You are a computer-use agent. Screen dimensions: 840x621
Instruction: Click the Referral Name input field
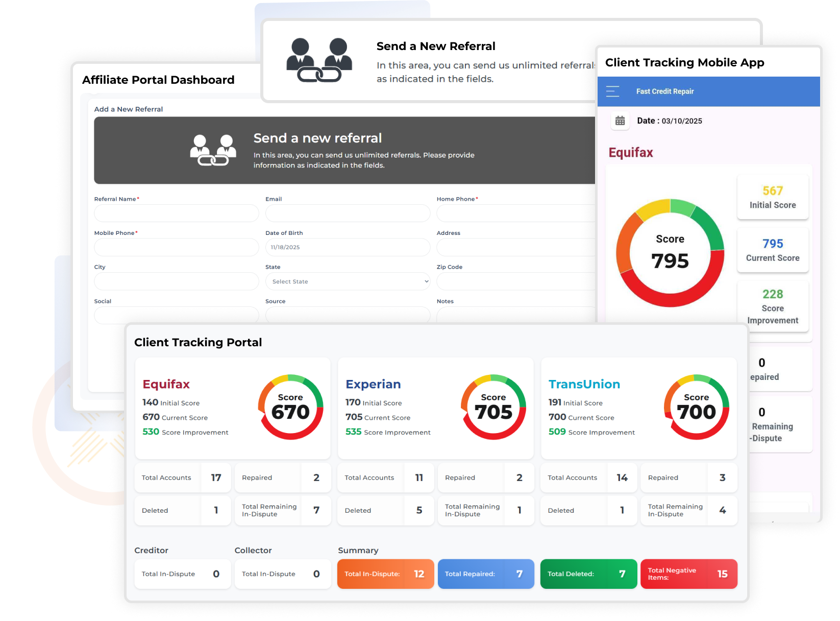click(x=176, y=213)
